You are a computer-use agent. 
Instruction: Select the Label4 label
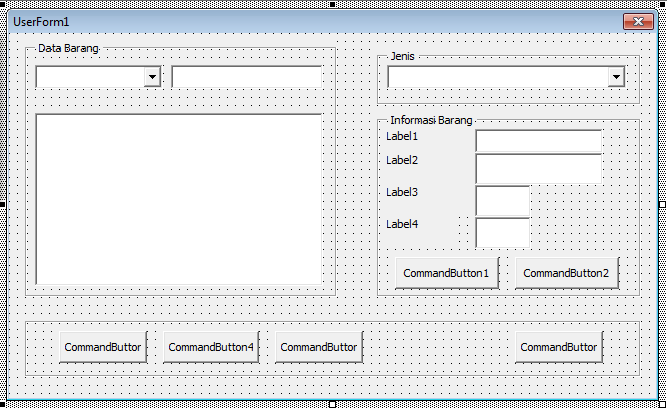coord(402,224)
